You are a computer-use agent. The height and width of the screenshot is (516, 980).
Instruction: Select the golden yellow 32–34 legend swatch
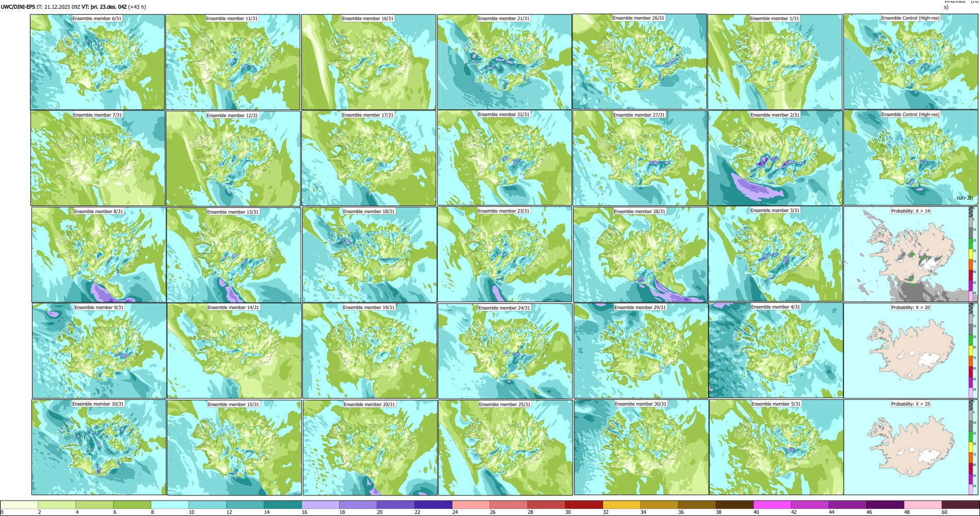click(622, 505)
